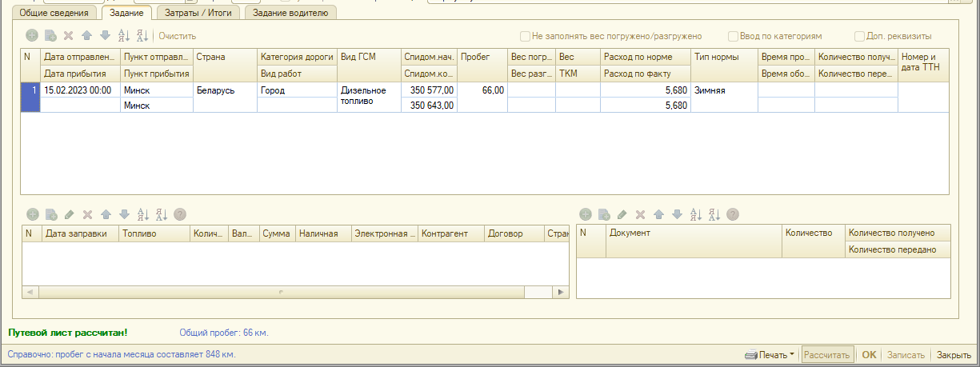Select the Пробег cell with value 66,00
Screen dimensions: 980x367
(482, 90)
